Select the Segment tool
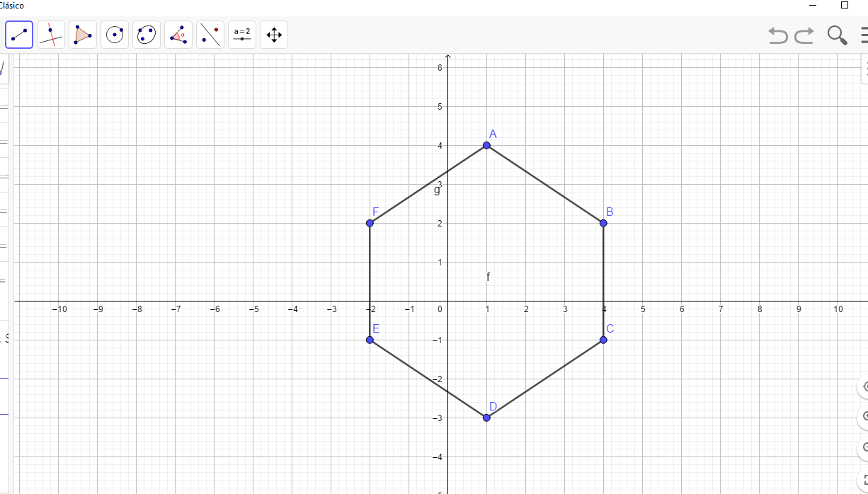The width and height of the screenshot is (868, 494). point(18,34)
